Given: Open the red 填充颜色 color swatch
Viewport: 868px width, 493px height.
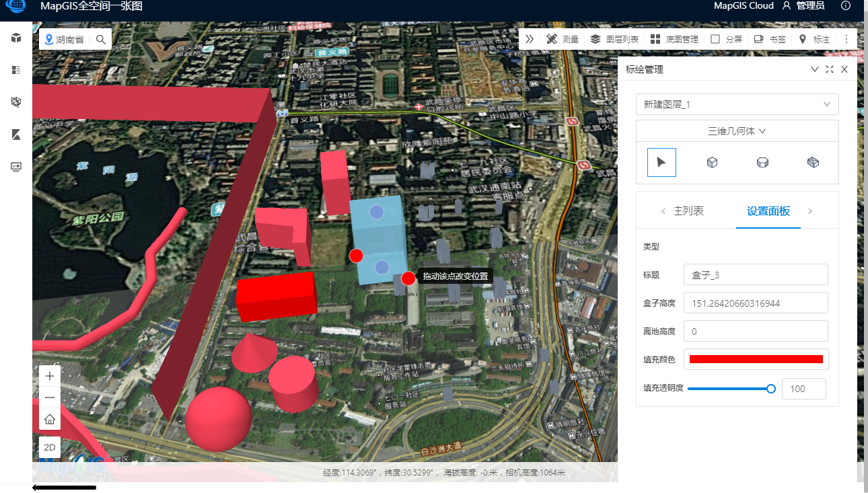Looking at the screenshot, I should [x=756, y=359].
